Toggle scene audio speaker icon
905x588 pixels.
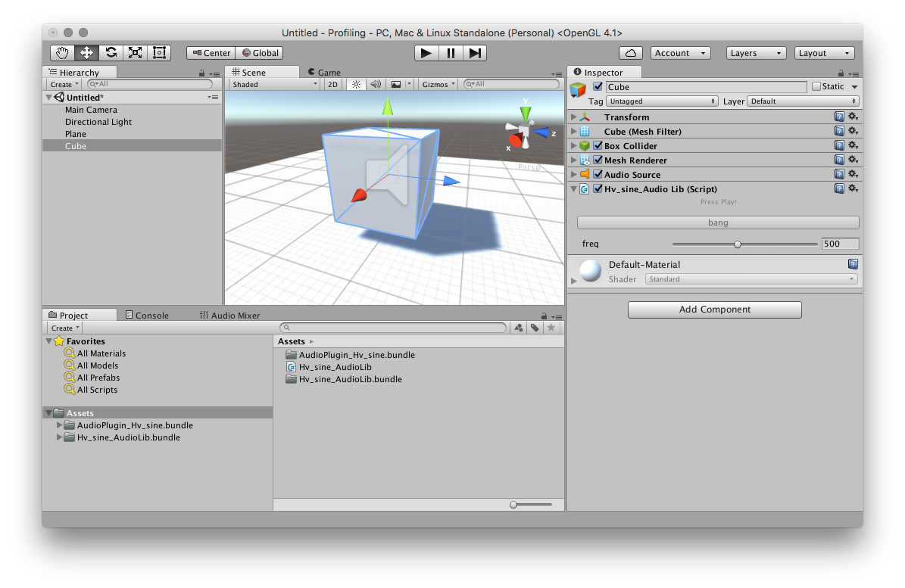coord(376,84)
